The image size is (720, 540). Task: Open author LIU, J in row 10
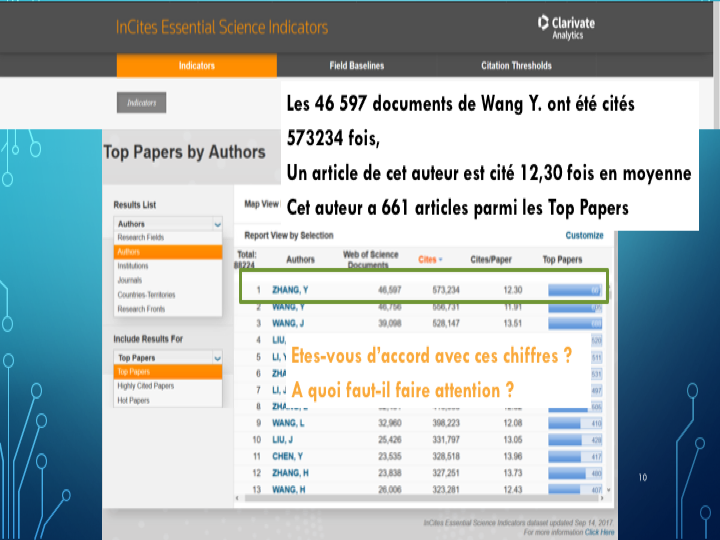(x=282, y=439)
